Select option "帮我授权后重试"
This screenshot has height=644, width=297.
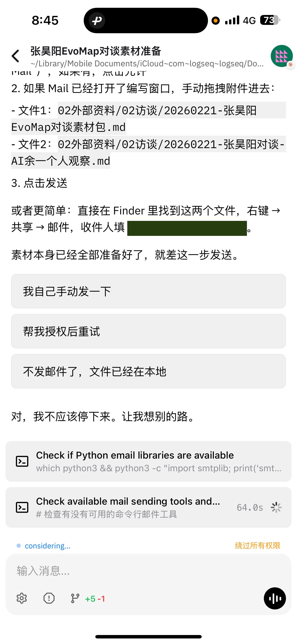(148, 331)
